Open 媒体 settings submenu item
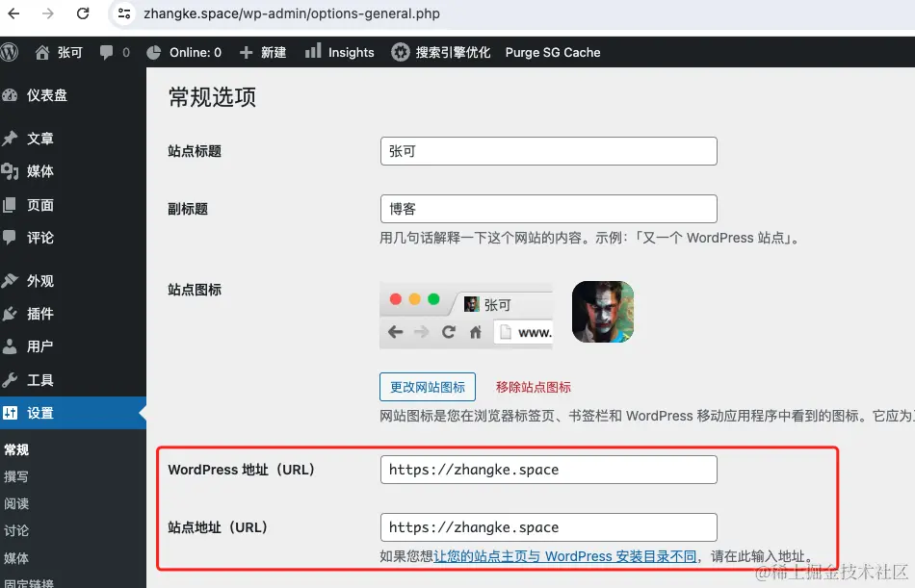This screenshot has width=915, height=588. tap(16, 558)
